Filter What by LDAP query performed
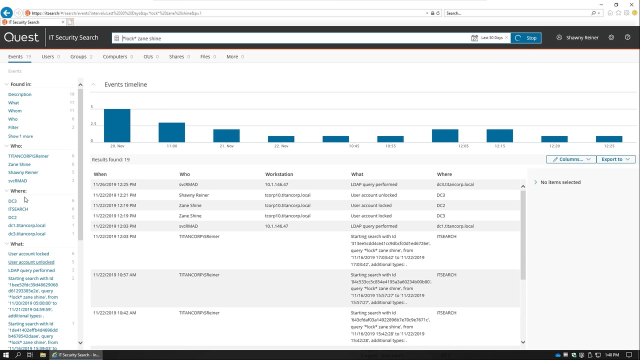 coord(31,270)
